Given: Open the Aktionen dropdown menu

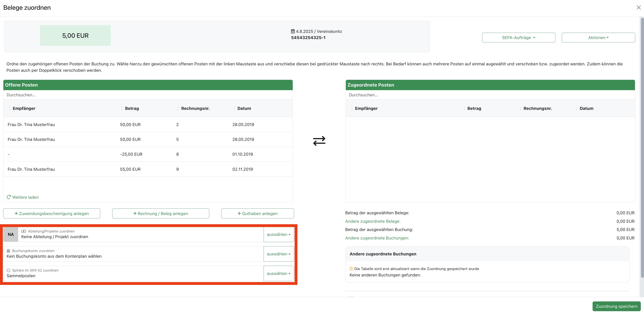Looking at the screenshot, I should tap(598, 38).
